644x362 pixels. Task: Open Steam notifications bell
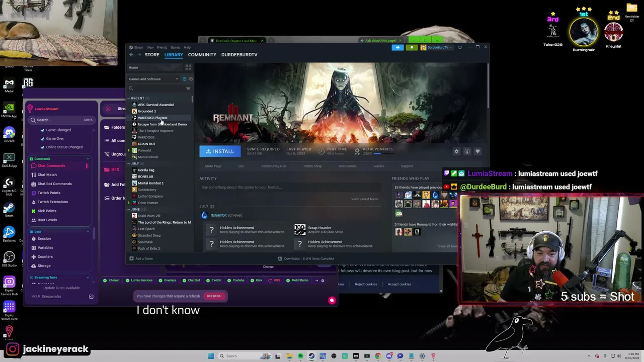pos(412,47)
